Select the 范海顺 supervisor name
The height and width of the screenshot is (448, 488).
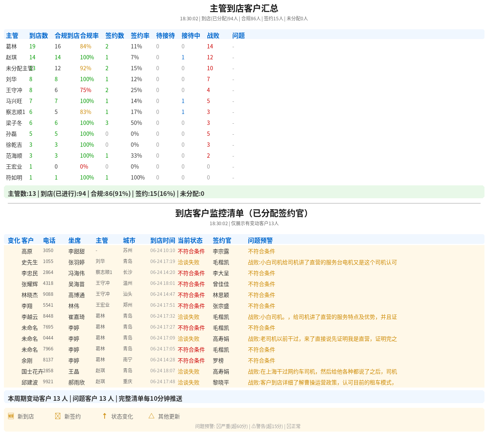14,156
